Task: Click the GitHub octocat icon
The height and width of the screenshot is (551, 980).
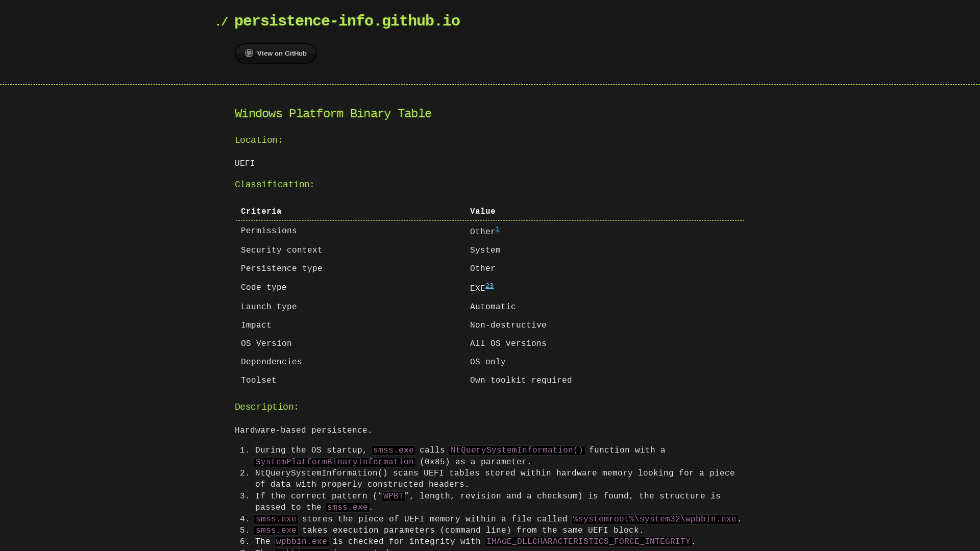Action: click(x=249, y=53)
